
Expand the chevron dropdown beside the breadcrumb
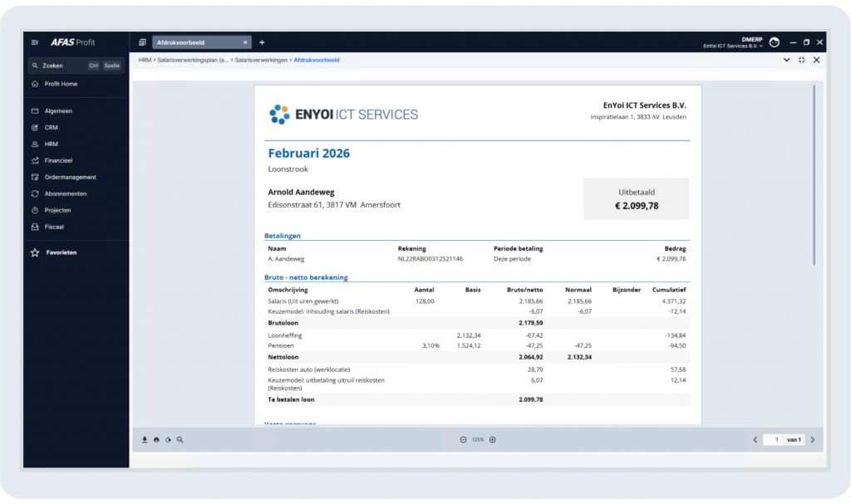point(786,61)
